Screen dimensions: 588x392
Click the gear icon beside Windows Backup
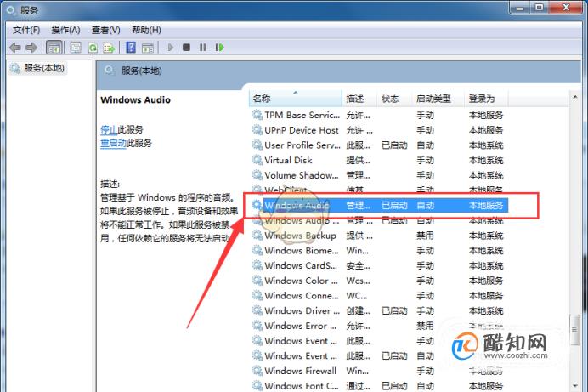click(257, 236)
